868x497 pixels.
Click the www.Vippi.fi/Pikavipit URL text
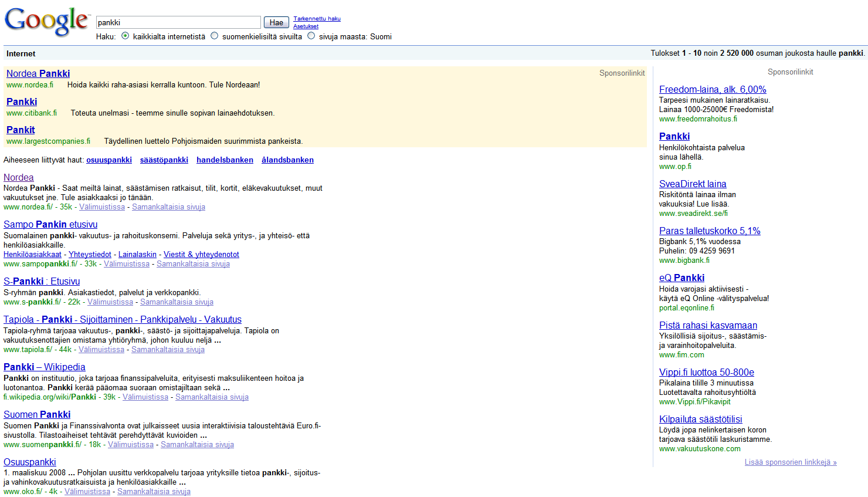click(x=695, y=402)
